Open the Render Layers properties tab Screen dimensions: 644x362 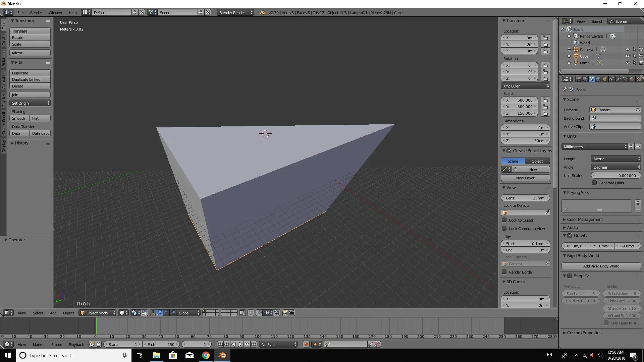coord(585,79)
